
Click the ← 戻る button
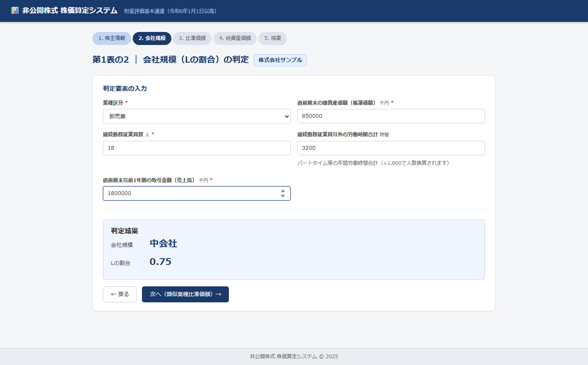[x=120, y=294]
